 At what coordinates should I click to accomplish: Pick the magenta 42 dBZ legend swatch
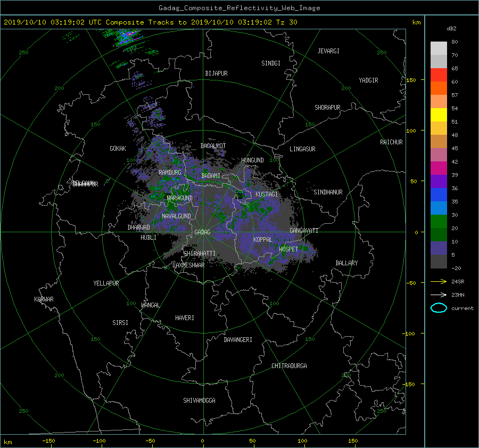[x=439, y=168]
